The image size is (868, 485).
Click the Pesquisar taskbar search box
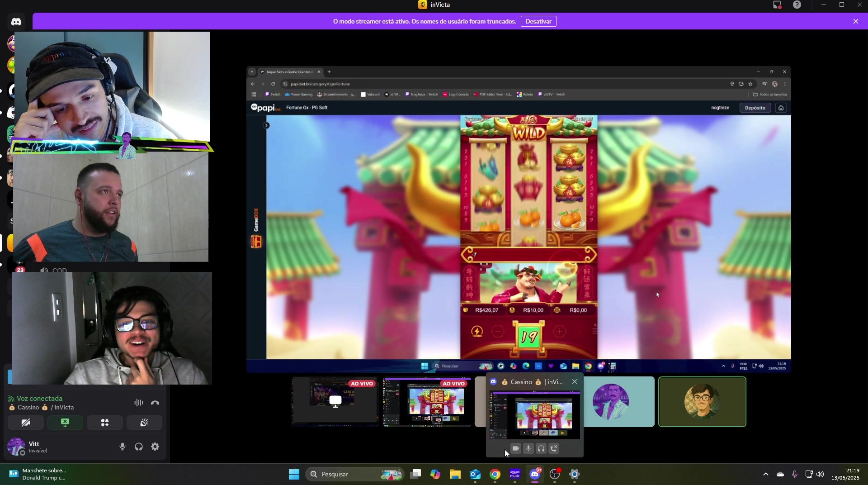tap(355, 474)
